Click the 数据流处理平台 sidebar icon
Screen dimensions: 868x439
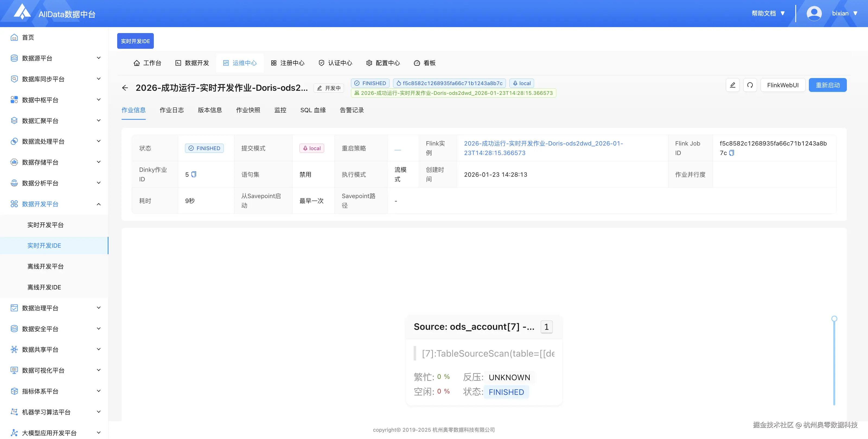(x=14, y=141)
